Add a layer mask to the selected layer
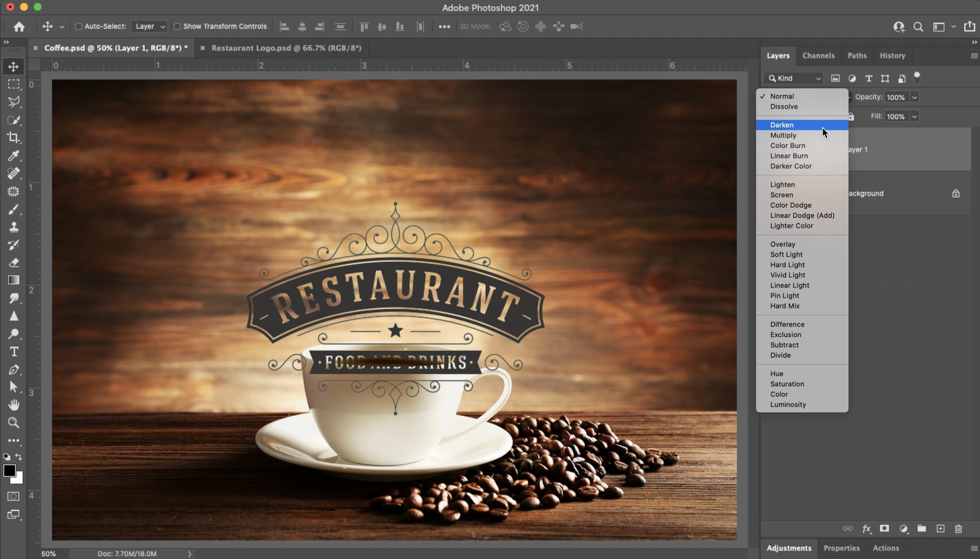The width and height of the screenshot is (980, 559). (883, 529)
